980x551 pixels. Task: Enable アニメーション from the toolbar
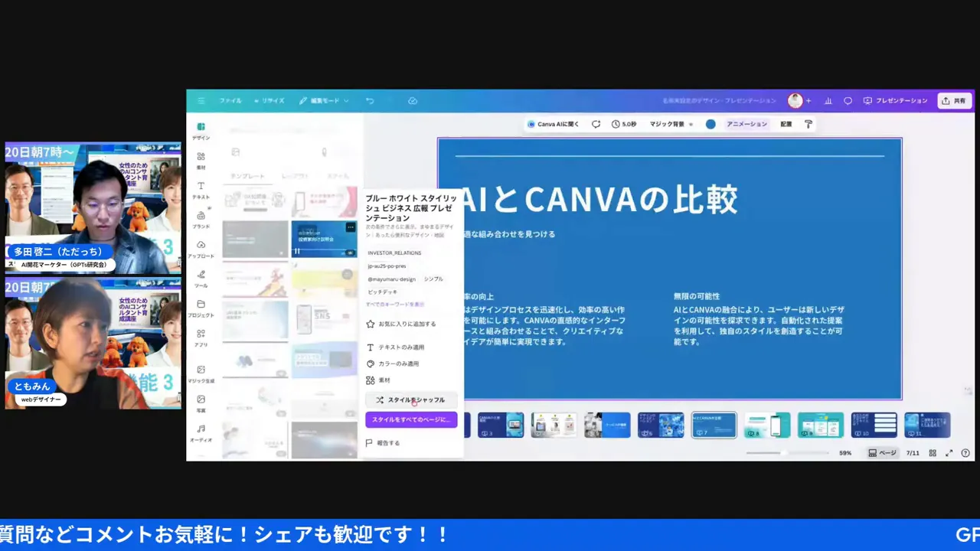(746, 123)
